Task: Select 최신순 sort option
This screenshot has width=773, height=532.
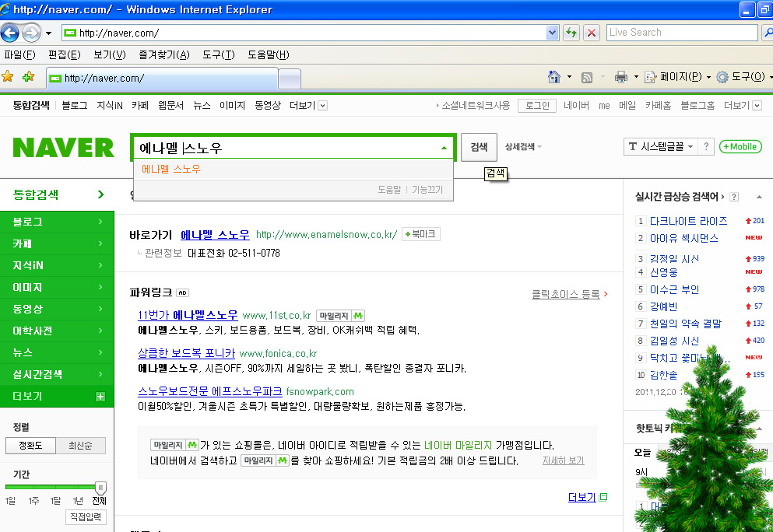Action: (80, 446)
